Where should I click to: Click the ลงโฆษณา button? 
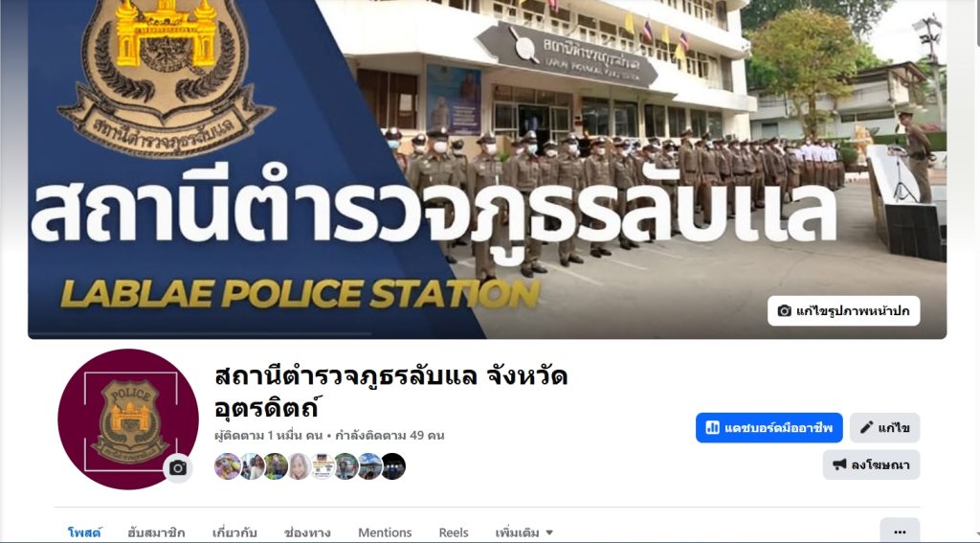pyautogui.click(x=871, y=464)
